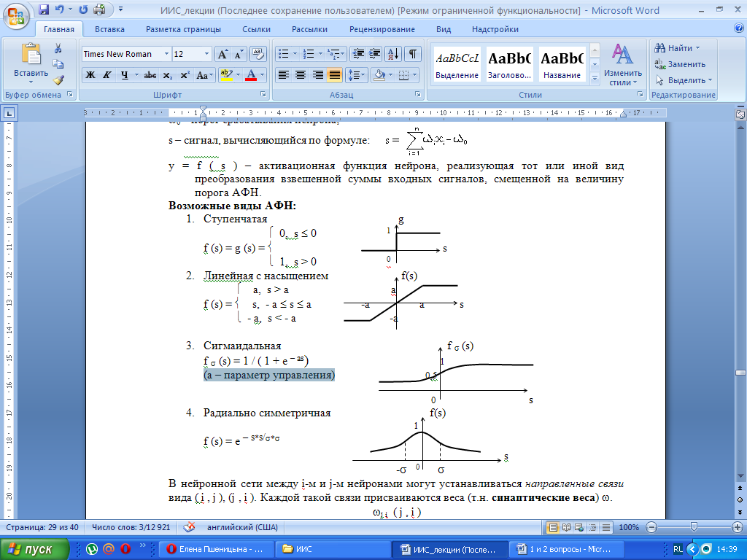Screen dimensions: 747x560
Task: Switch to draft view in status bar
Action: click(x=605, y=527)
